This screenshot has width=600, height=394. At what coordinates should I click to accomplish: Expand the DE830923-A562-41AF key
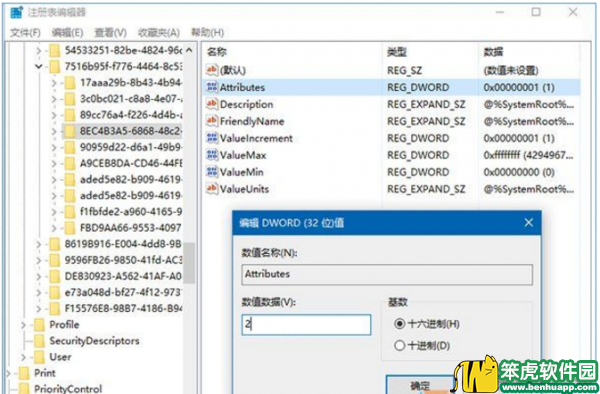pyautogui.click(x=38, y=276)
